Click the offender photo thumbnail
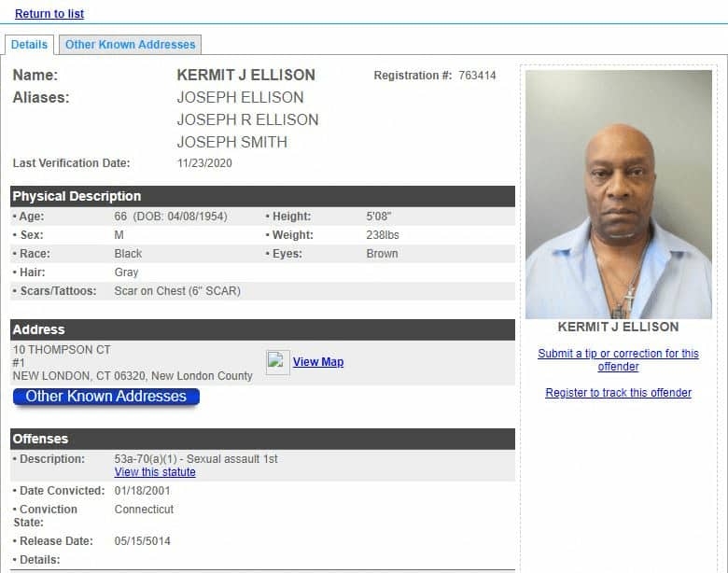728x573 pixels. click(x=619, y=194)
